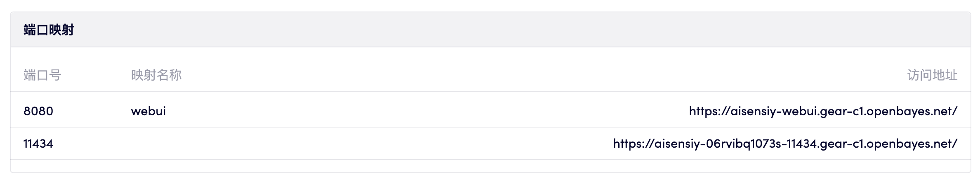980x181 pixels.
Task: Open the port 11434 access address link
Action: [x=785, y=144]
